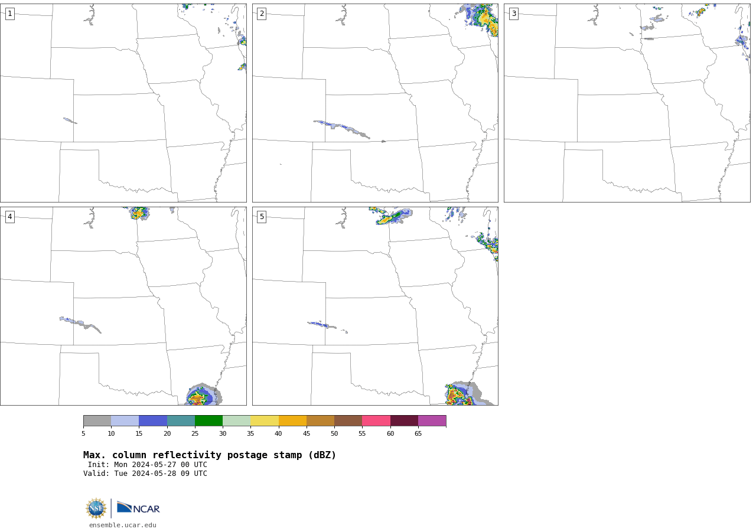
Task: Click the NSF logo icon
Action: coord(96,508)
